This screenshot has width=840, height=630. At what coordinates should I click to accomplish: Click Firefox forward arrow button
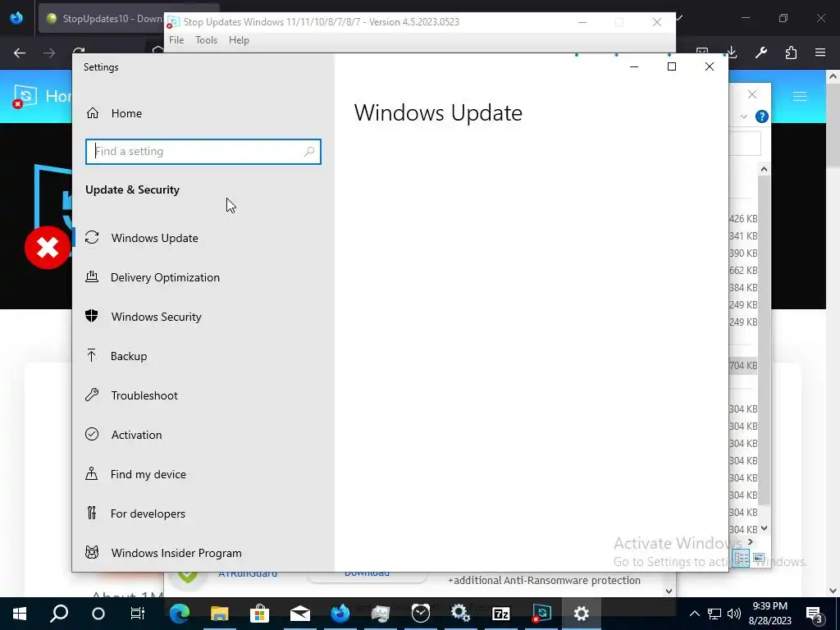(x=49, y=52)
